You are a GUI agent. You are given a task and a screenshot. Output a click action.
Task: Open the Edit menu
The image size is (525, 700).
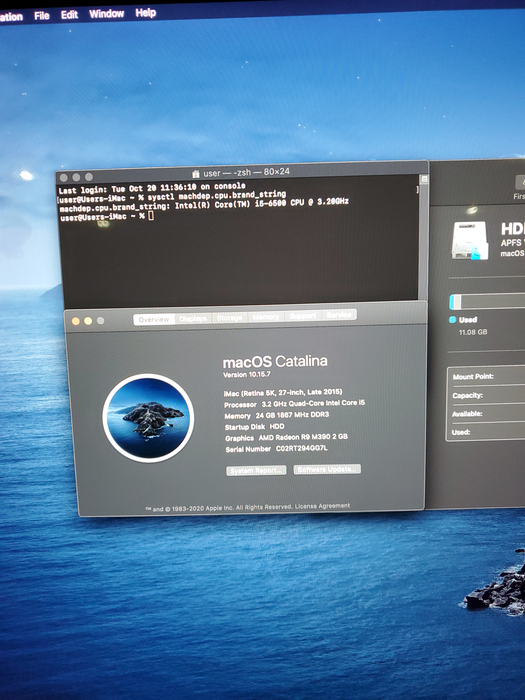69,15
